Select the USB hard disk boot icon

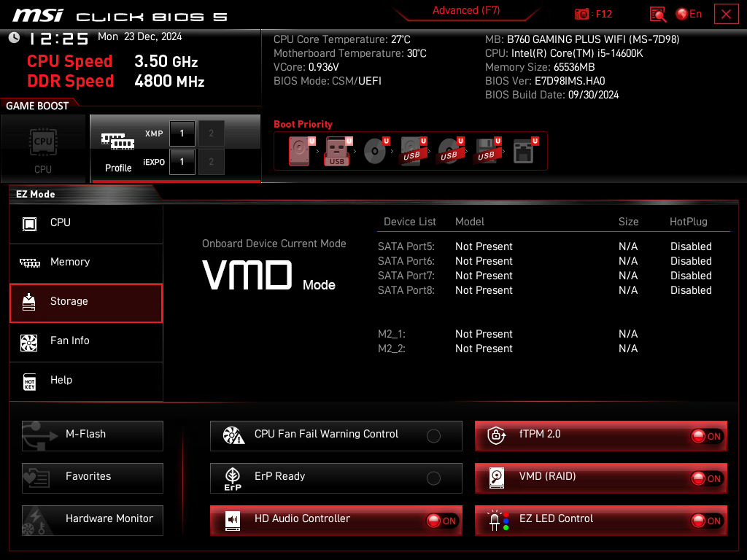click(413, 151)
